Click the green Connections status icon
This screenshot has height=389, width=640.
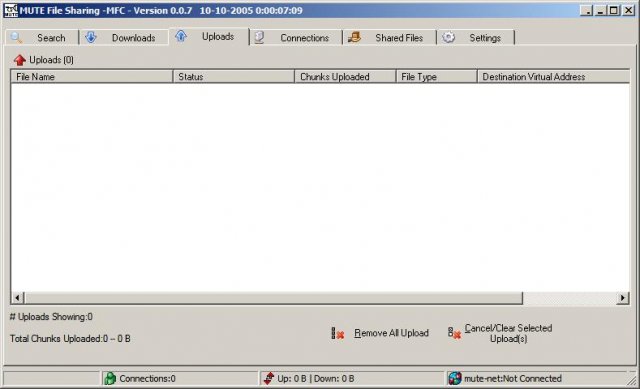(x=110, y=378)
